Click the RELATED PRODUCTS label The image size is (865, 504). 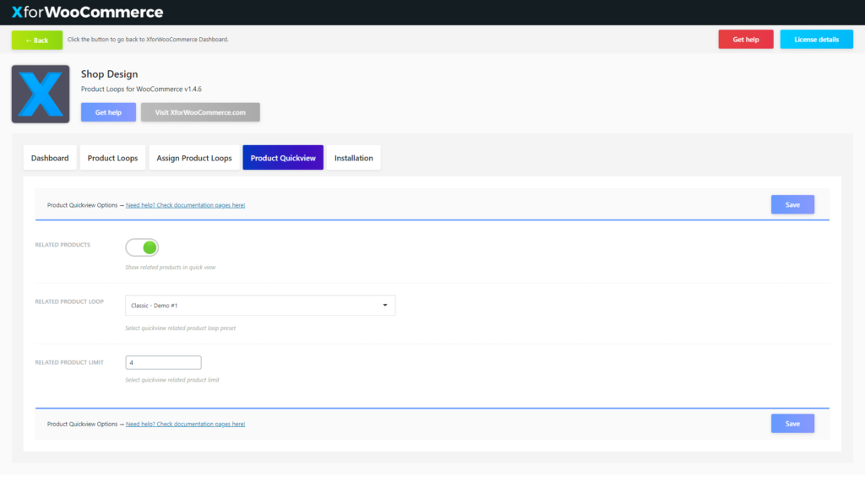pos(63,245)
